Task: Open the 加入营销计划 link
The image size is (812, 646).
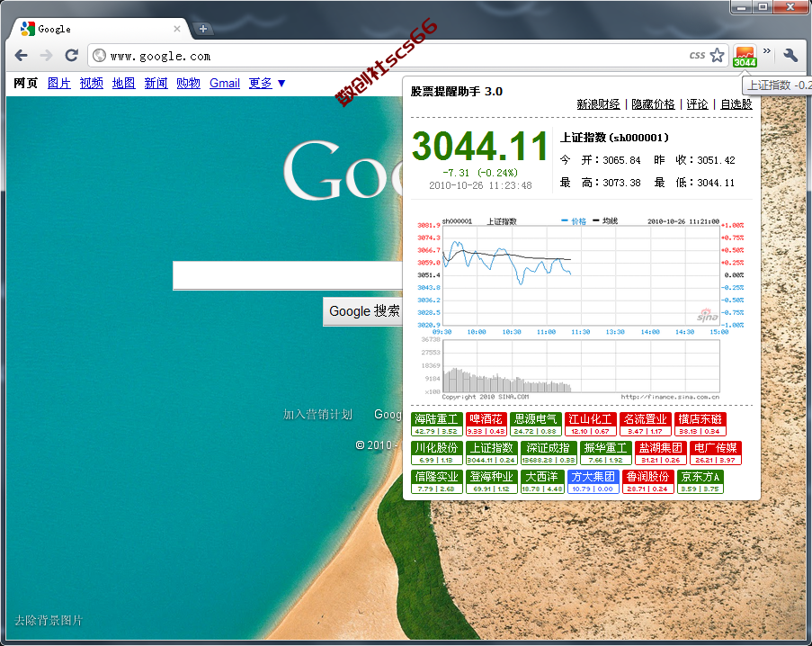Action: 317,415
